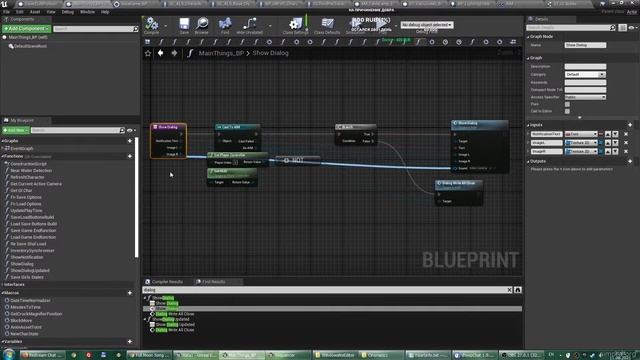Click the Description input field
Screen dimensions: 640x360
pos(585,67)
